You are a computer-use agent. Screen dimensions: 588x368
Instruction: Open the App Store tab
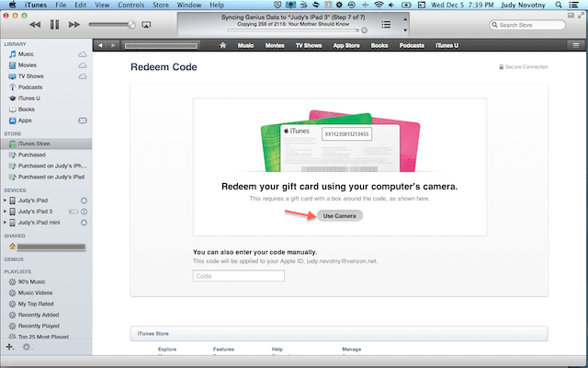point(346,45)
